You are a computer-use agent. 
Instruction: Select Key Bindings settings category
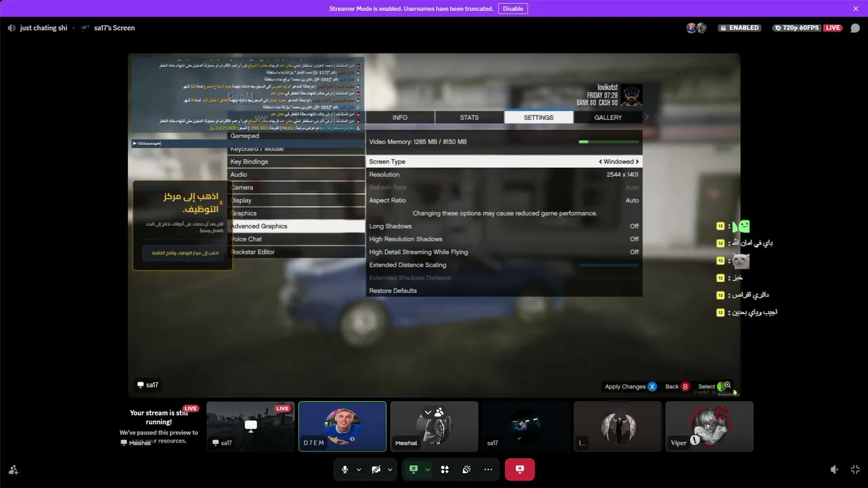tap(296, 162)
